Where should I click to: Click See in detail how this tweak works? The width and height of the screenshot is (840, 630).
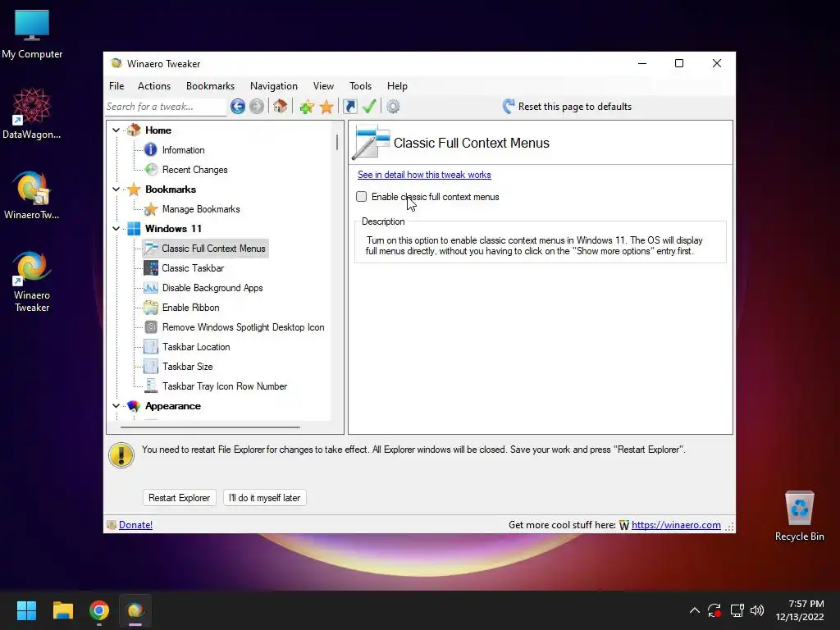tap(424, 175)
